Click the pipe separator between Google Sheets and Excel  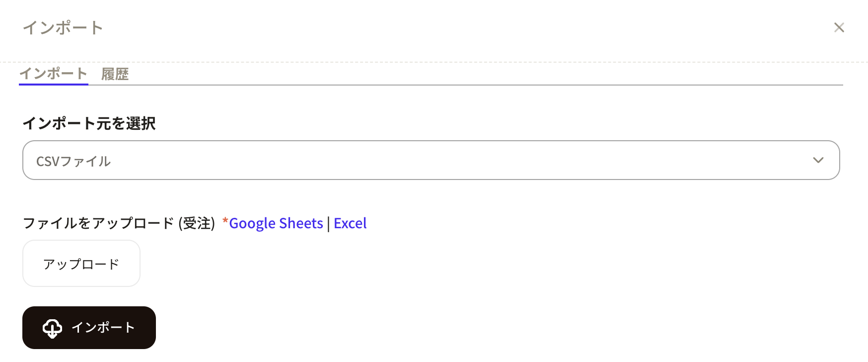(x=328, y=224)
